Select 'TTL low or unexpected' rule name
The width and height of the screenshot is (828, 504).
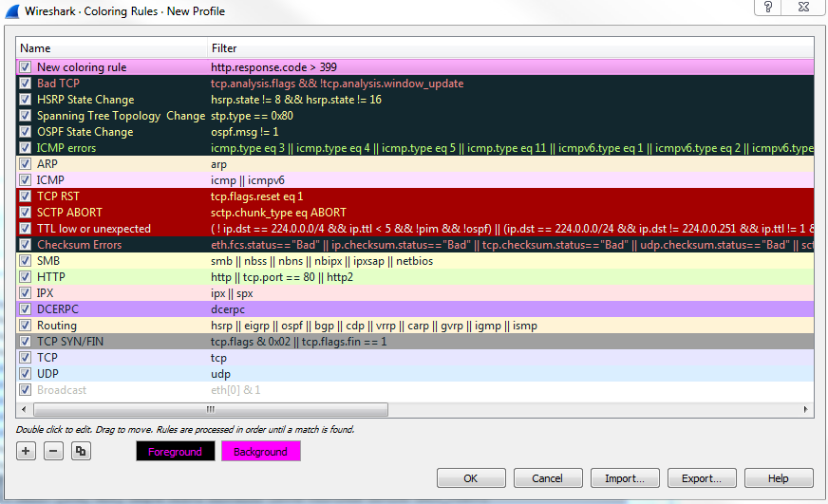click(94, 229)
